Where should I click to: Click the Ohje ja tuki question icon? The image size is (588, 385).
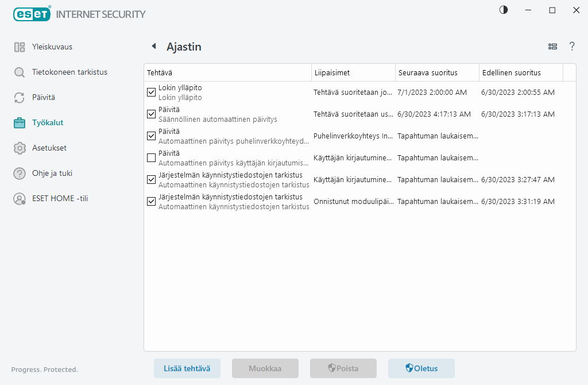[x=20, y=174]
